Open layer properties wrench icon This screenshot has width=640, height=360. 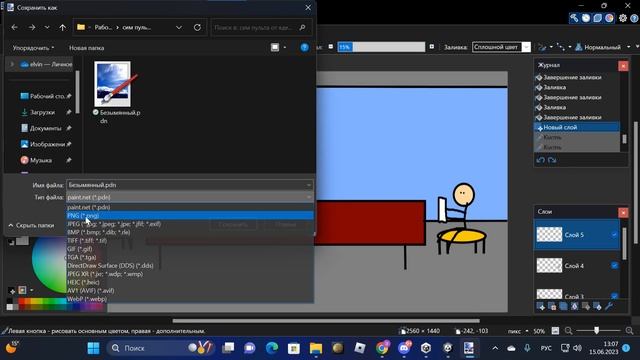[x=609, y=306]
